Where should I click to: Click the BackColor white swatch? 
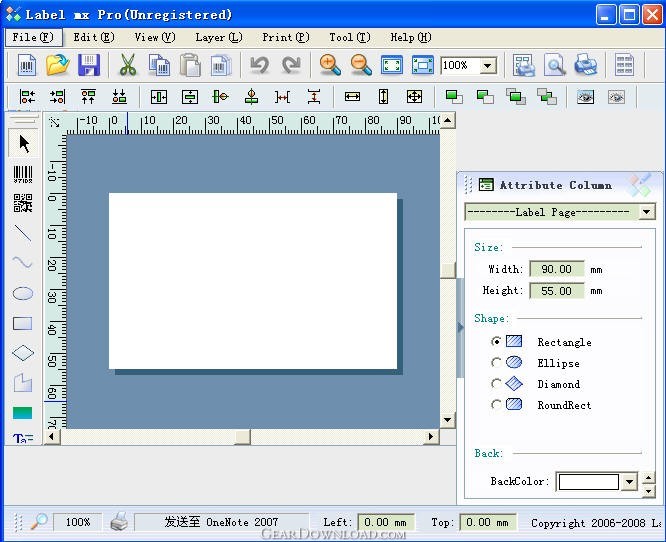click(x=589, y=482)
